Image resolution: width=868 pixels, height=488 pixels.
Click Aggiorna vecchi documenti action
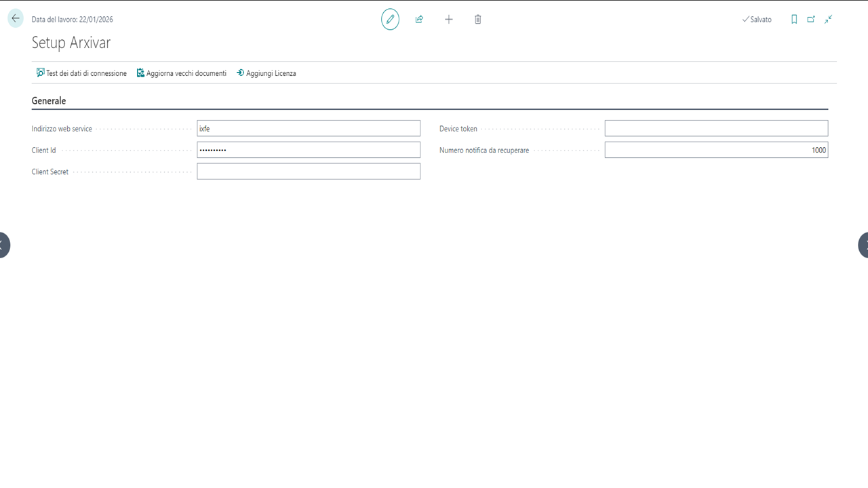coord(181,73)
